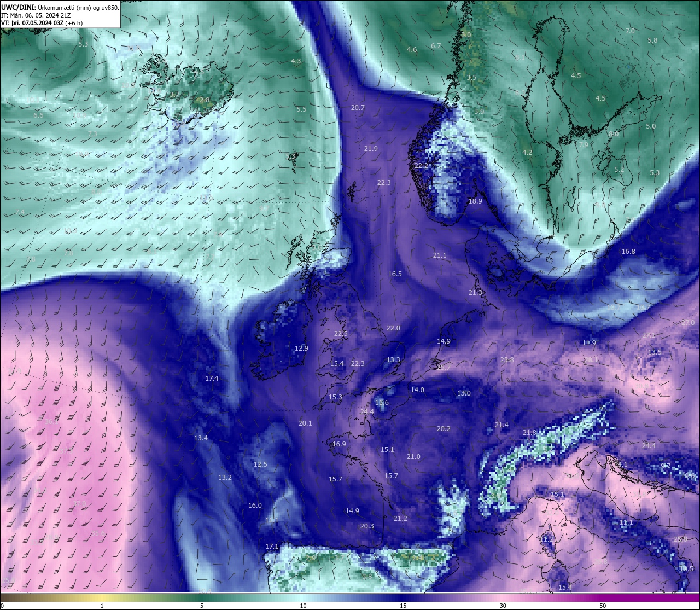Viewport: 700px width, 610px height.
Task: Click the value 5.8 on the map
Action: pos(652,40)
